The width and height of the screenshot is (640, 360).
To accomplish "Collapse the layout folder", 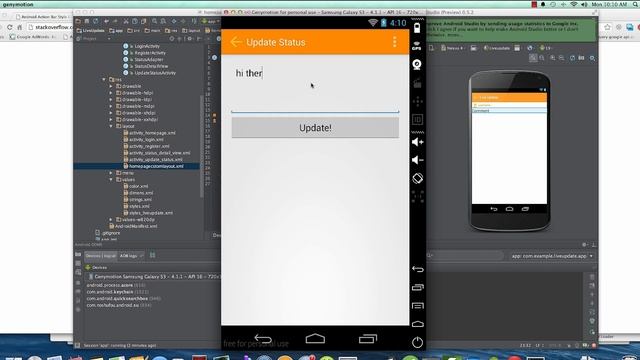I will click(111, 126).
